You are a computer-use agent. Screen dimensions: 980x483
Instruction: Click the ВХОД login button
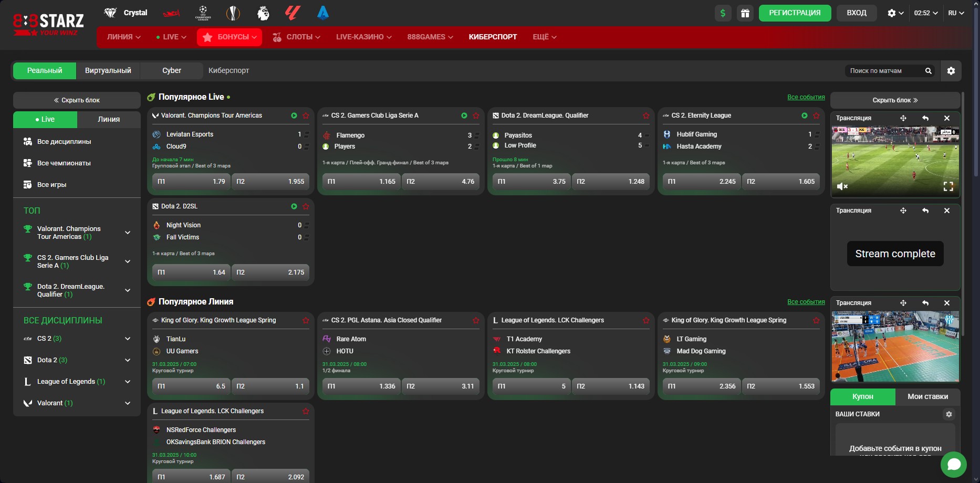pos(857,13)
